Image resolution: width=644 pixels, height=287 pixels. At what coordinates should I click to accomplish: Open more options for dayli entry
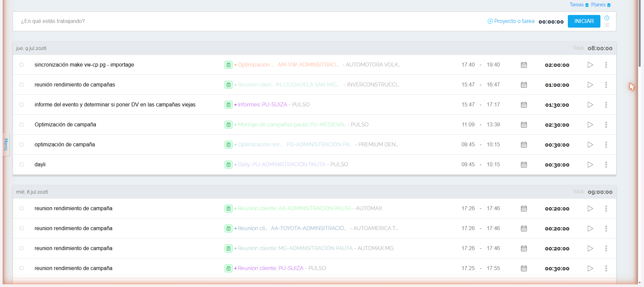click(606, 165)
